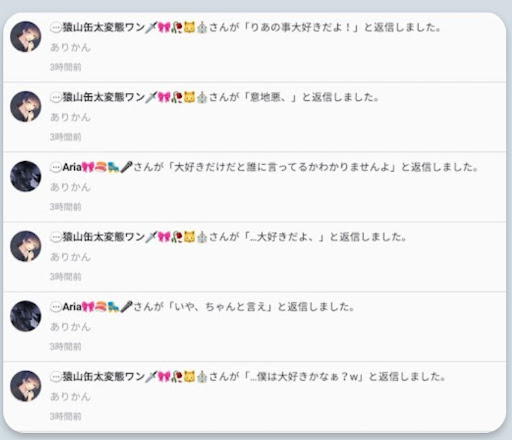Click the speech bubble icon beside 「...大好きだよ、」 reply

coord(56,237)
